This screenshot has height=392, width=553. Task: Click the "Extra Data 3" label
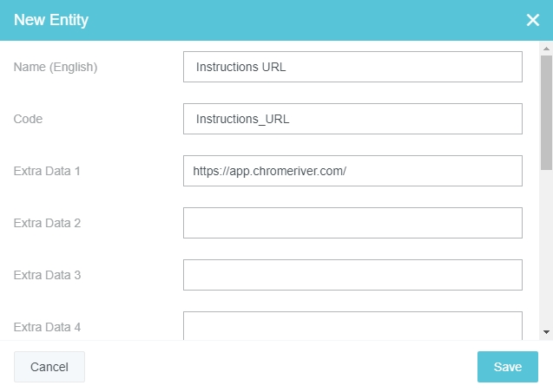point(47,275)
